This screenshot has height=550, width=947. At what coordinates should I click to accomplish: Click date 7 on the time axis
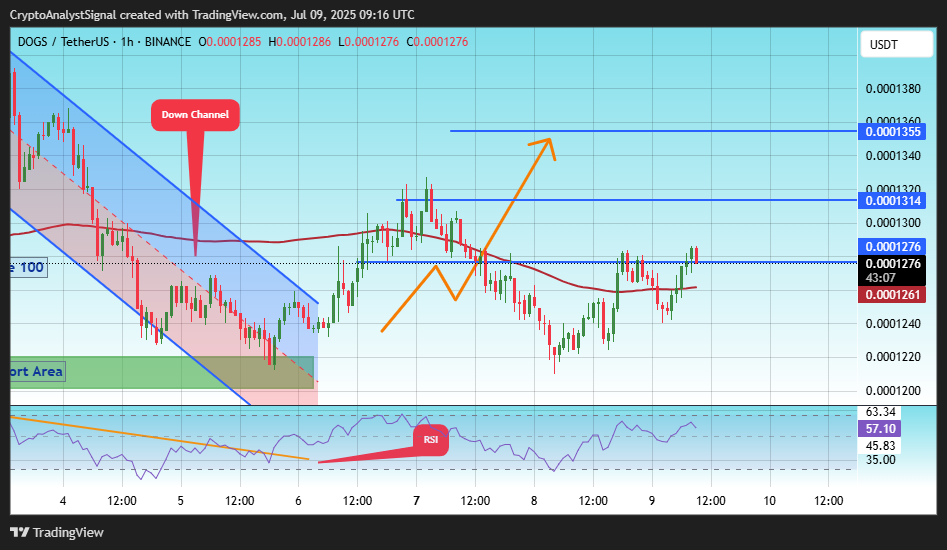click(416, 500)
